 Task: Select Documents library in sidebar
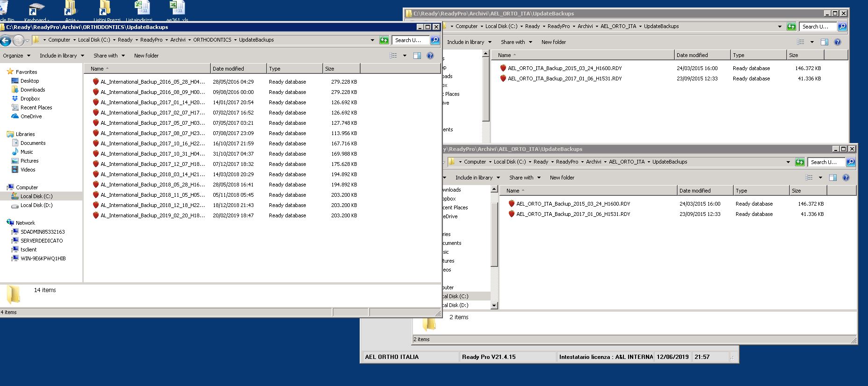click(x=33, y=143)
